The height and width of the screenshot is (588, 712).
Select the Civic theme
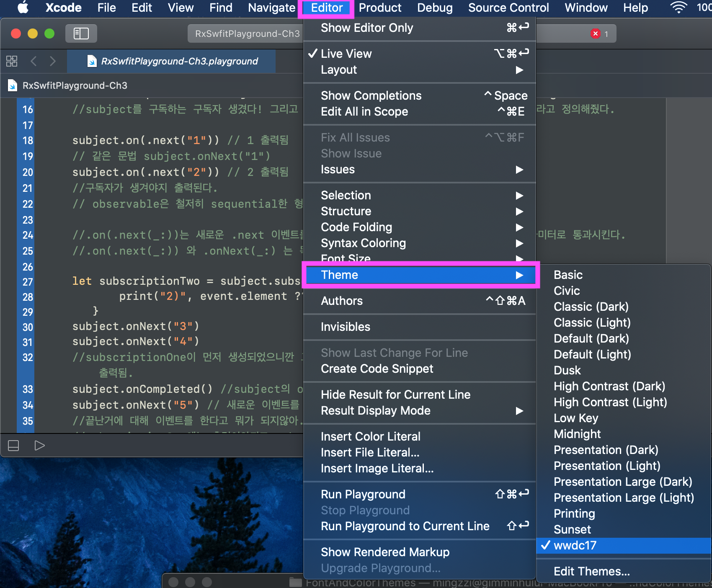click(624, 291)
